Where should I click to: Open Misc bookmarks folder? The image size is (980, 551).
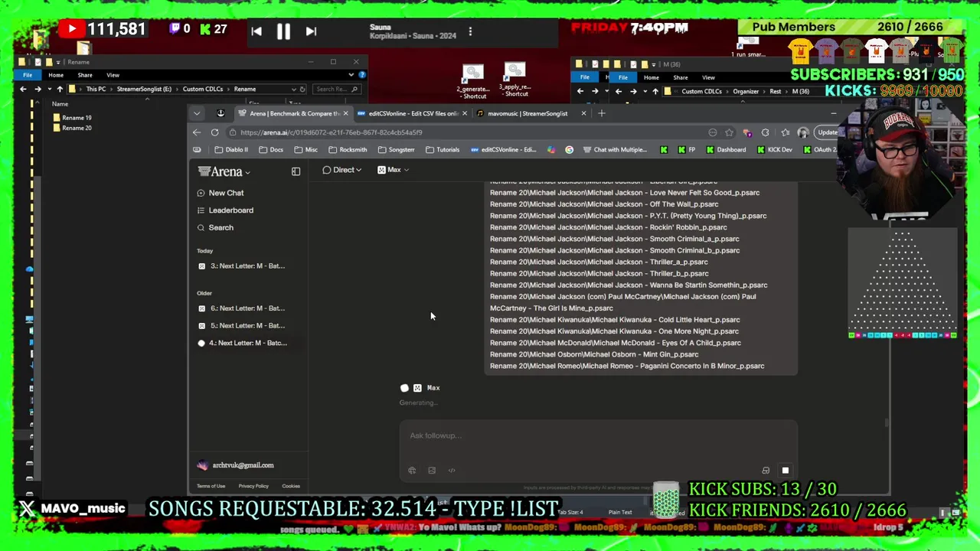click(x=305, y=150)
